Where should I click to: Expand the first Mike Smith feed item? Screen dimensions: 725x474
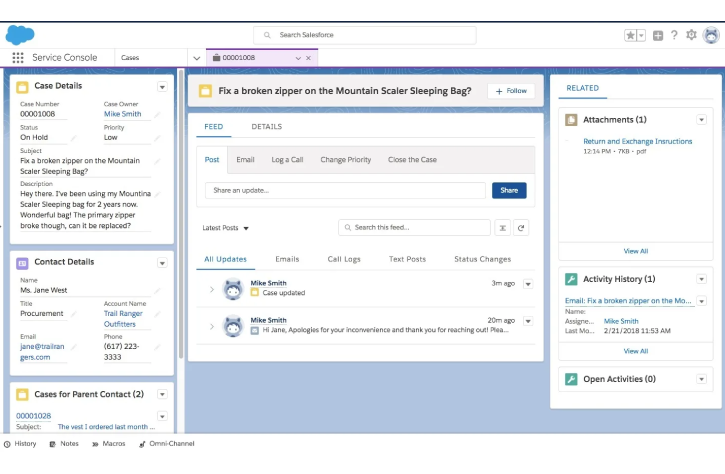(x=211, y=289)
